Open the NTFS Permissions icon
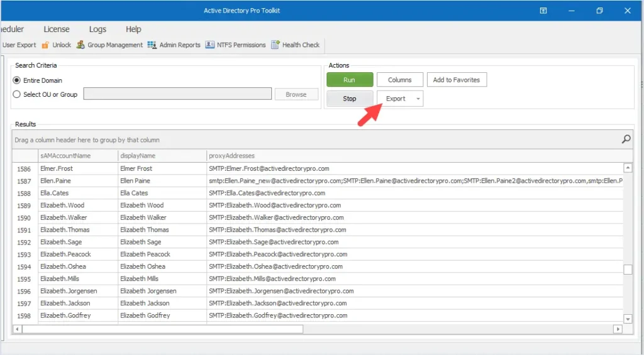Viewport: 644px width, 355px height. tap(210, 45)
